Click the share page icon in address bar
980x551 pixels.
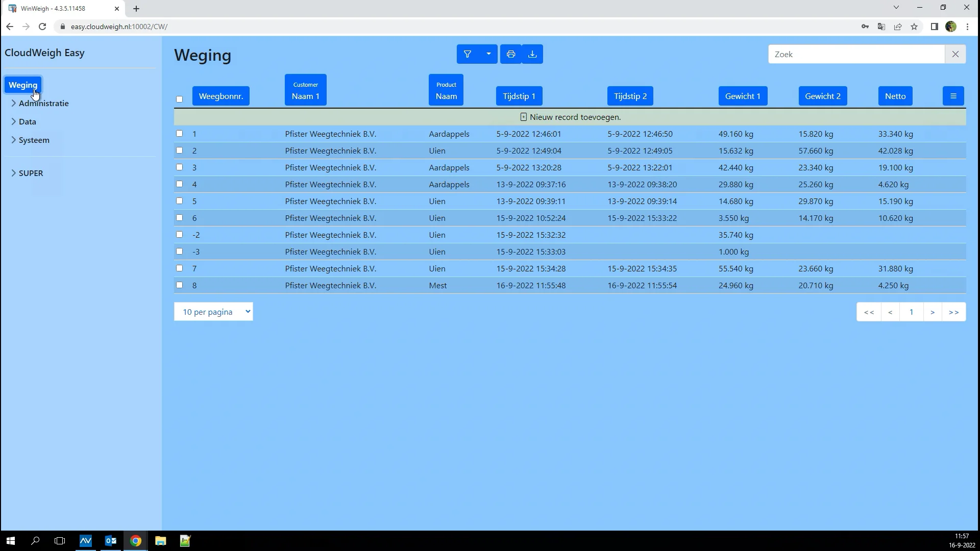(898, 27)
